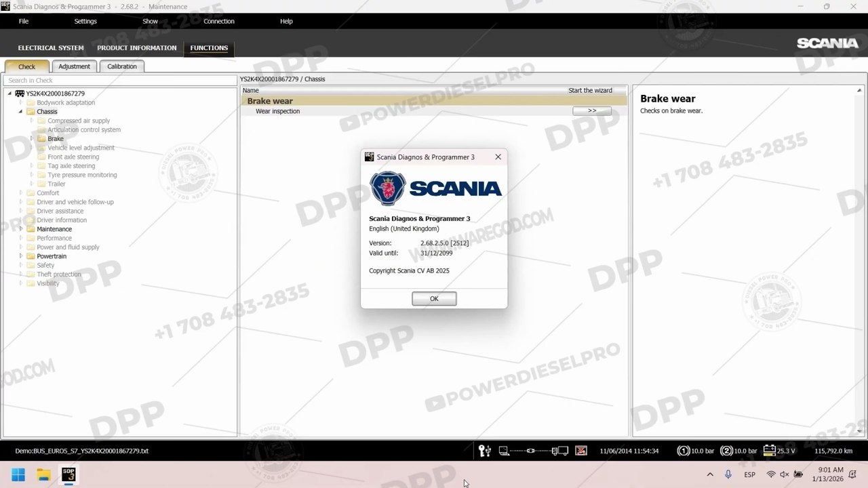The height and width of the screenshot is (488, 868).
Task: Select the Visibility tree row
Action: (48, 283)
